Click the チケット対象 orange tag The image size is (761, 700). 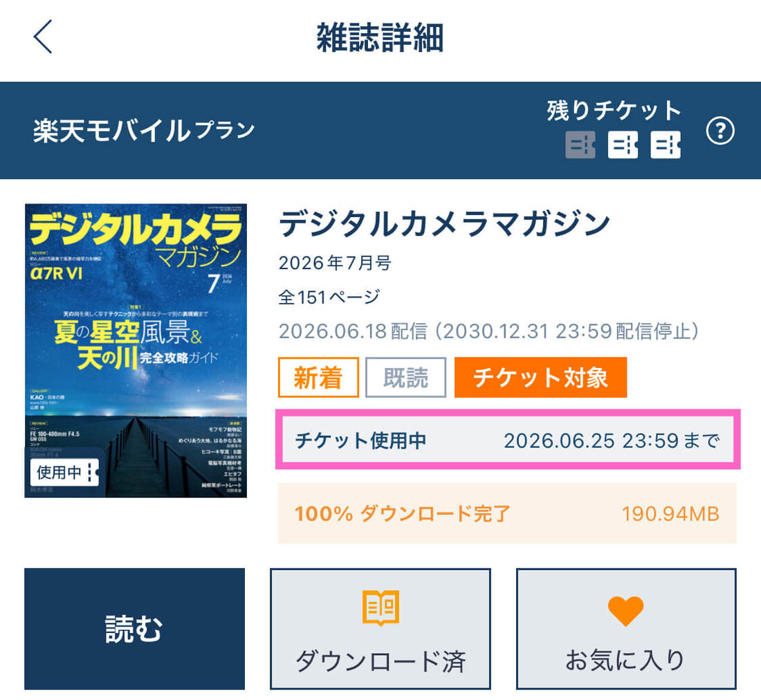coord(541,378)
